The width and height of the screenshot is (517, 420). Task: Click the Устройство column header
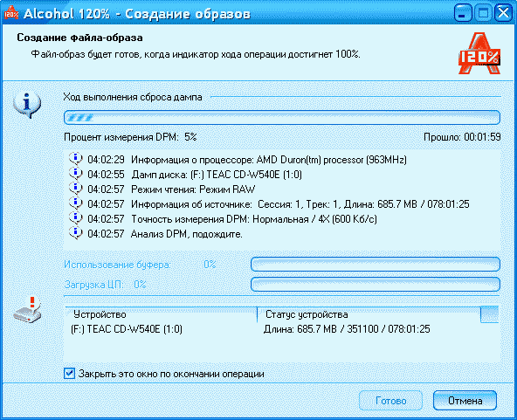[161, 314]
